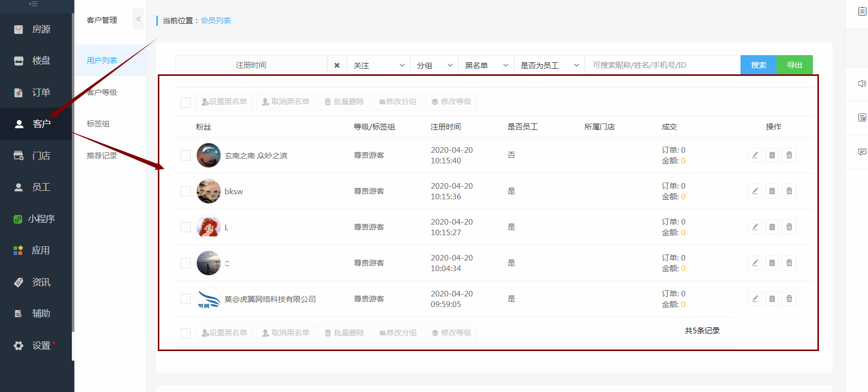This screenshot has width=868, height=392.
Task: Open details icon for 玄南之南 众妙之滨
Action: pos(772,155)
